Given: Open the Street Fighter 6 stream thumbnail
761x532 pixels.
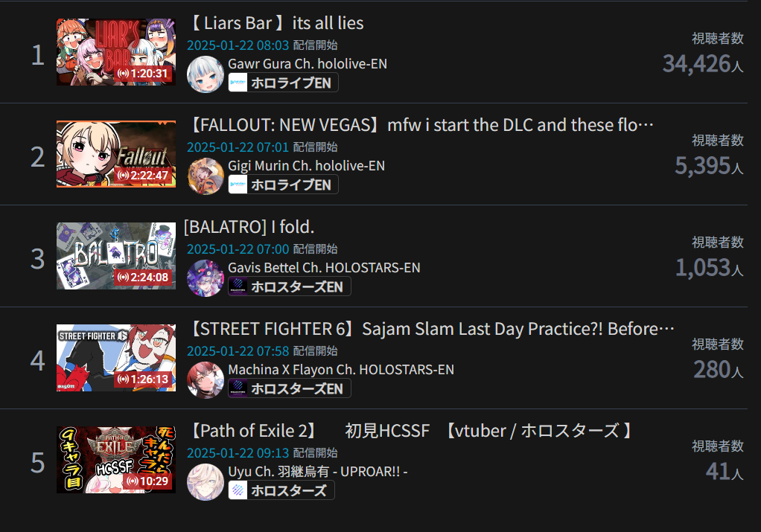Looking at the screenshot, I should 116,357.
